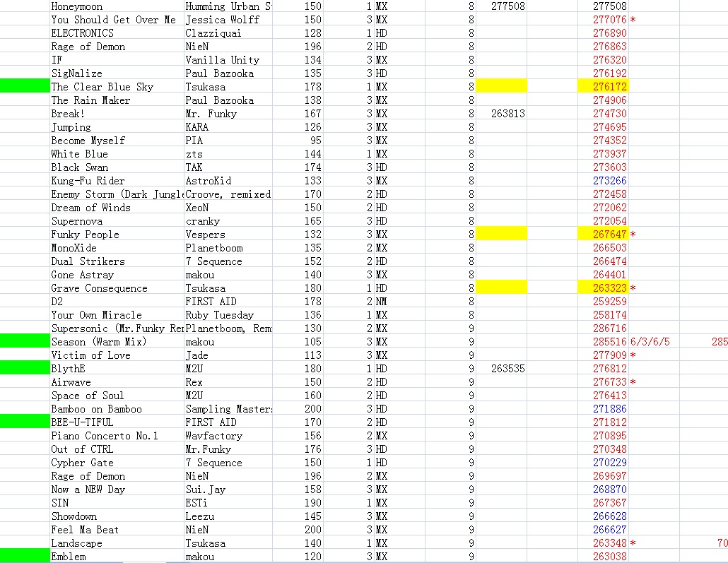Viewport: 728px width, 563px height.
Task: Click the Landscape song cell
Action: [117, 543]
